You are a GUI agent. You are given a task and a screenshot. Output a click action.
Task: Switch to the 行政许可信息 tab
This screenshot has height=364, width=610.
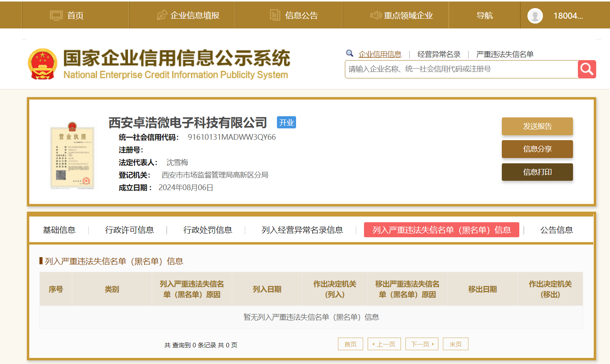(129, 230)
